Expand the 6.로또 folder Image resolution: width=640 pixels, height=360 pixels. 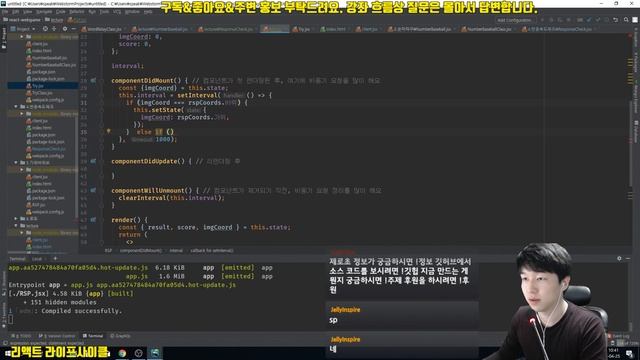16,218
